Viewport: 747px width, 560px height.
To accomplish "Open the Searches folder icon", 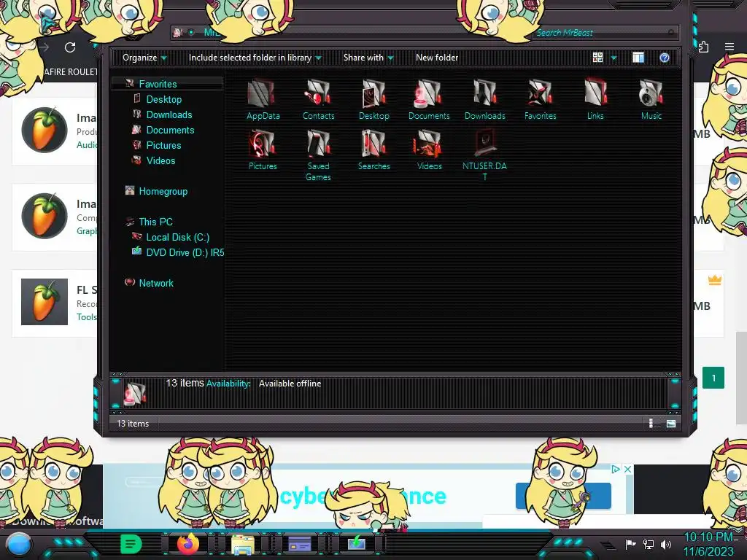I will (x=374, y=150).
